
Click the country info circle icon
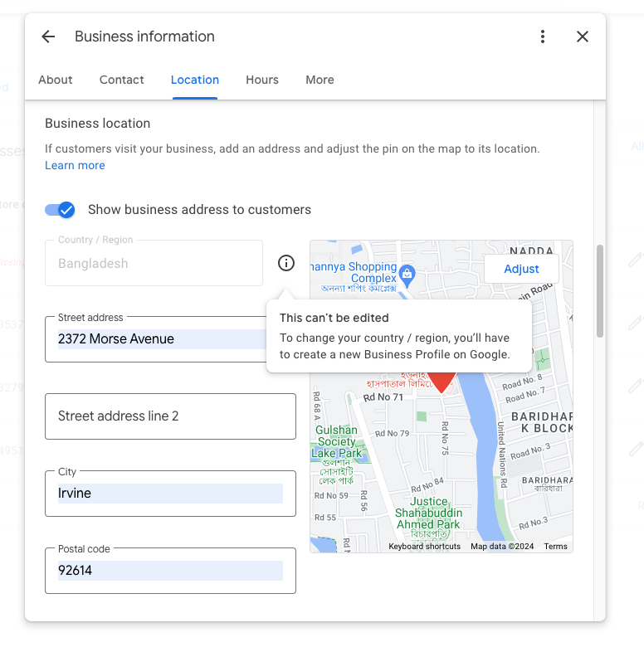coord(286,263)
